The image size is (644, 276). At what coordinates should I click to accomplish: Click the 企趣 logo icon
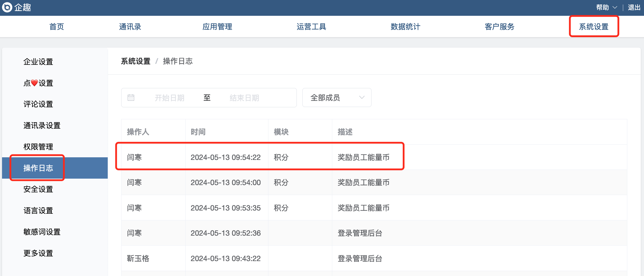pos(7,7)
